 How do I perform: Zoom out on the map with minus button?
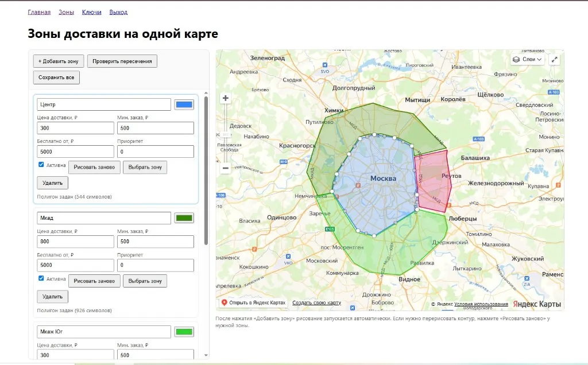coord(225,168)
